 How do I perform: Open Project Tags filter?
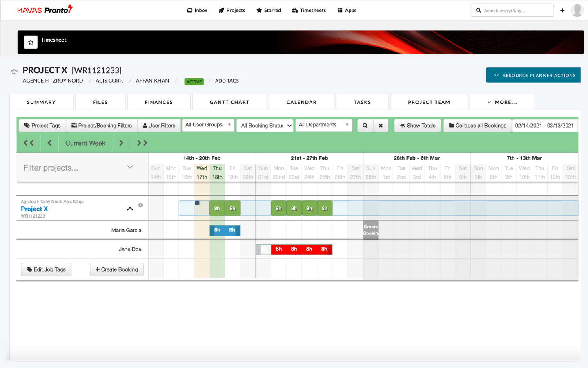[x=42, y=126]
